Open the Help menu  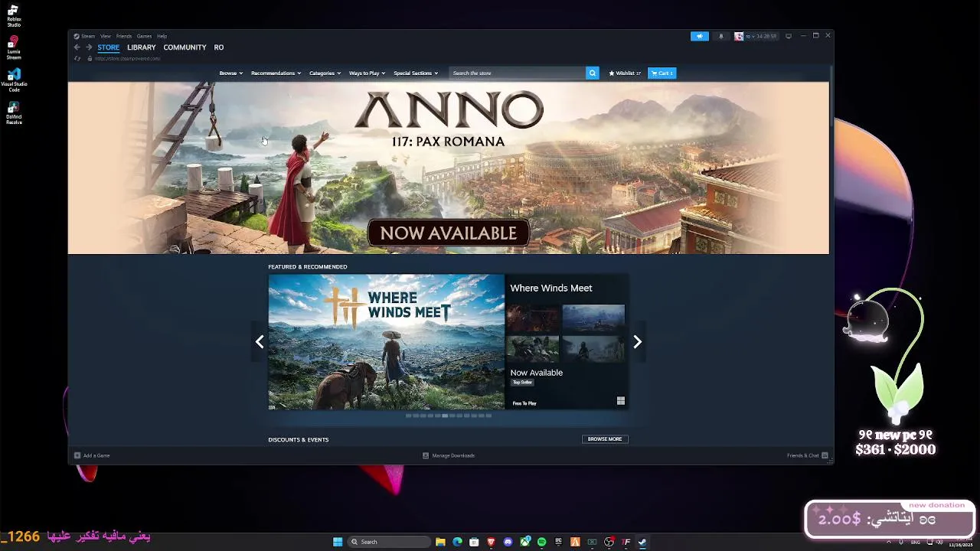click(x=162, y=36)
